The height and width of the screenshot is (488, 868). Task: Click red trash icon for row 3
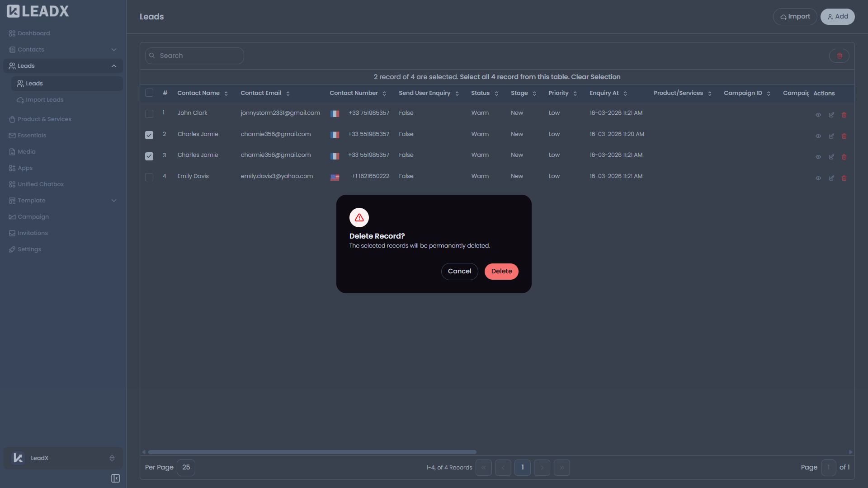click(x=844, y=157)
